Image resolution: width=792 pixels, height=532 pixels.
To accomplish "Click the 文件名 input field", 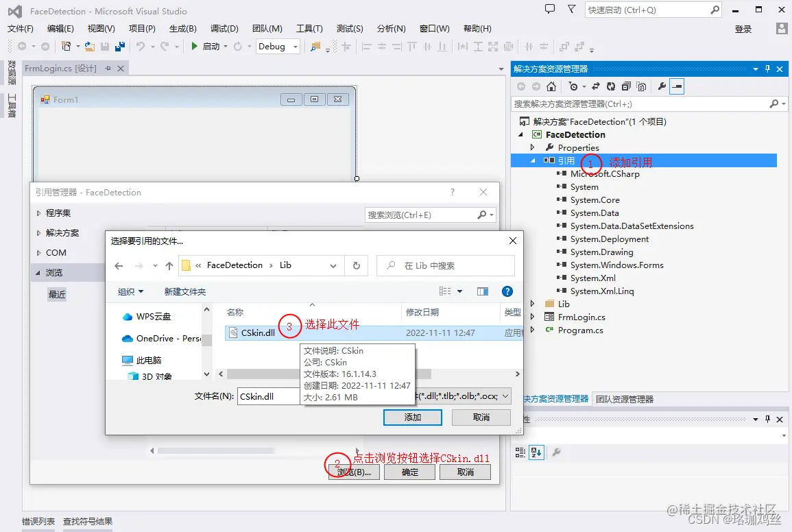I will click(267, 396).
